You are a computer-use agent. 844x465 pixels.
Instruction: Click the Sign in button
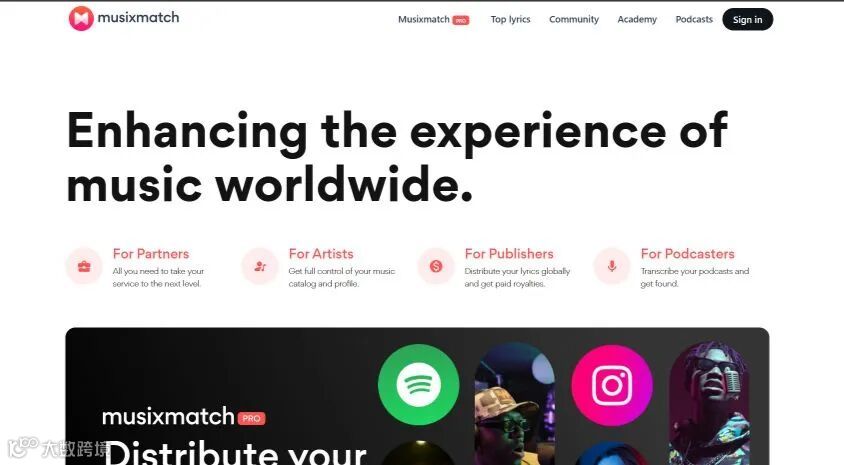[748, 19]
